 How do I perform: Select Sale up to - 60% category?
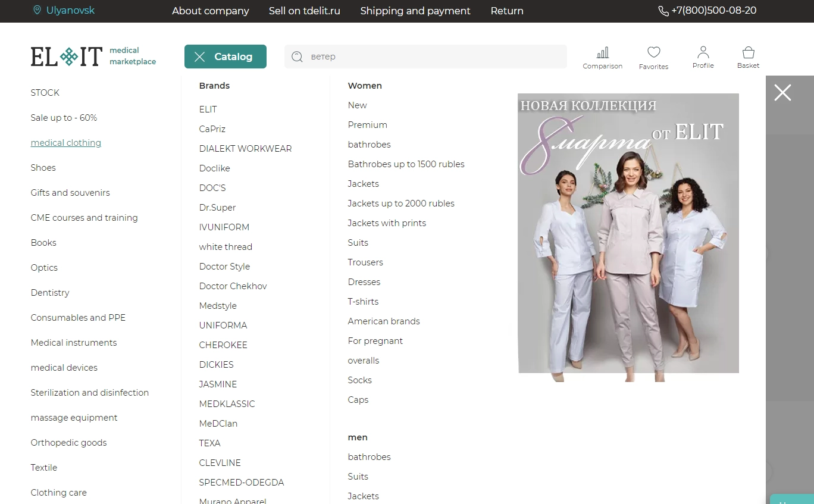pos(64,118)
